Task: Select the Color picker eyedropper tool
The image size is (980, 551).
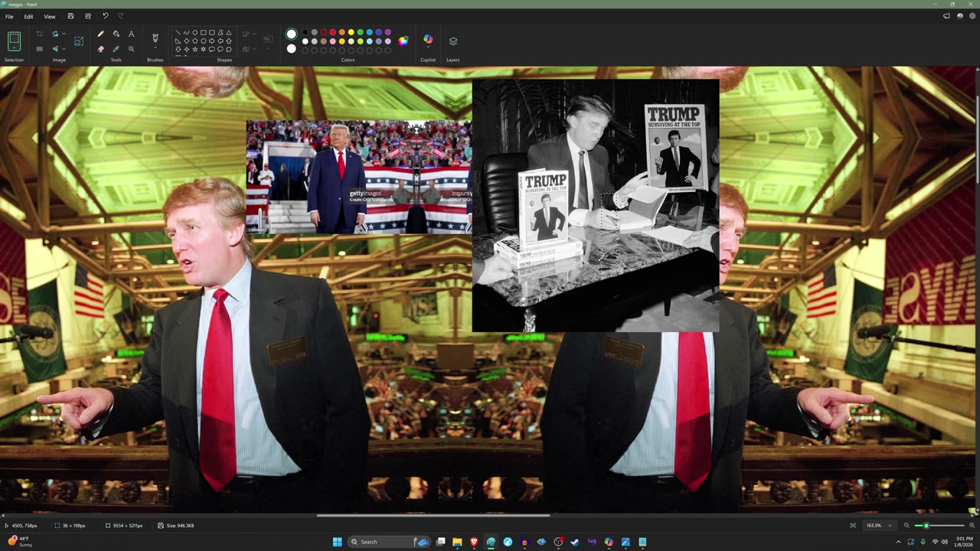Action: (116, 49)
